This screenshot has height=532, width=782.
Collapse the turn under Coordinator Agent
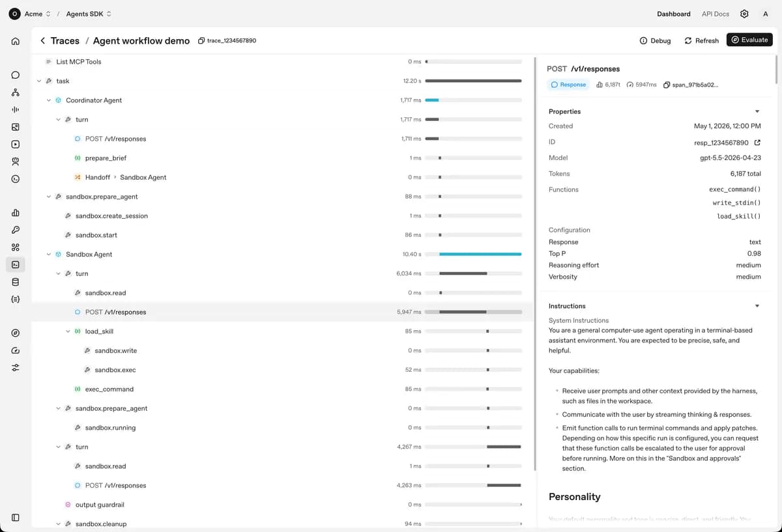tap(58, 120)
